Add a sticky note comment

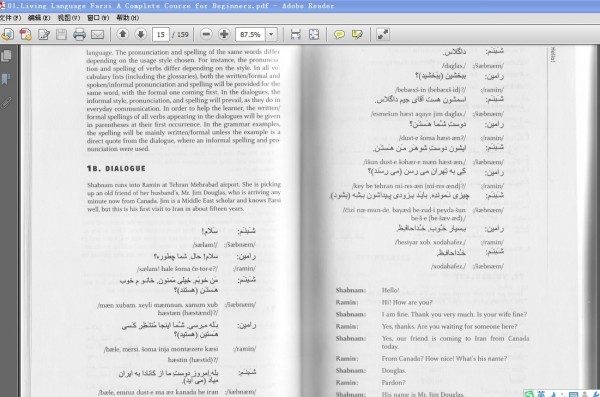coord(339,34)
